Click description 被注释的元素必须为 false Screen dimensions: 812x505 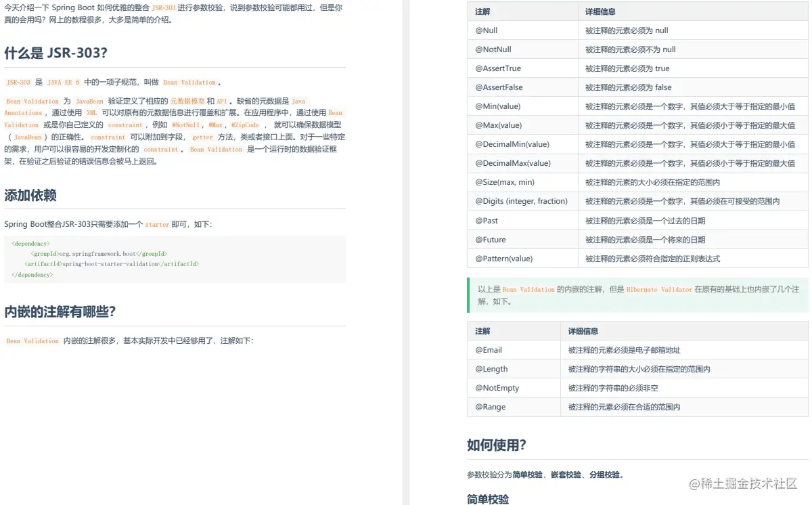pyautogui.click(x=629, y=87)
